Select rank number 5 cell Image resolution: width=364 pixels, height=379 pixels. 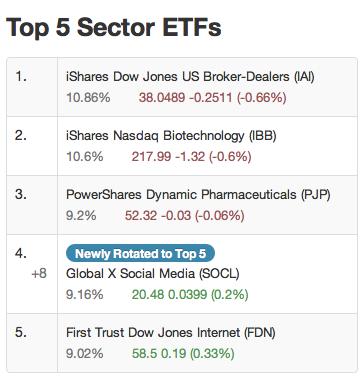(32, 343)
